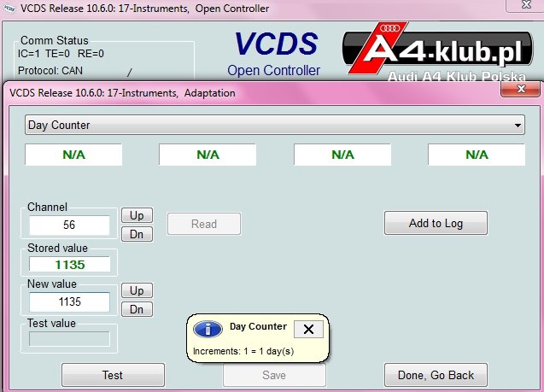Click the Done, Go Back button
This screenshot has height=392, width=544.
[436, 375]
